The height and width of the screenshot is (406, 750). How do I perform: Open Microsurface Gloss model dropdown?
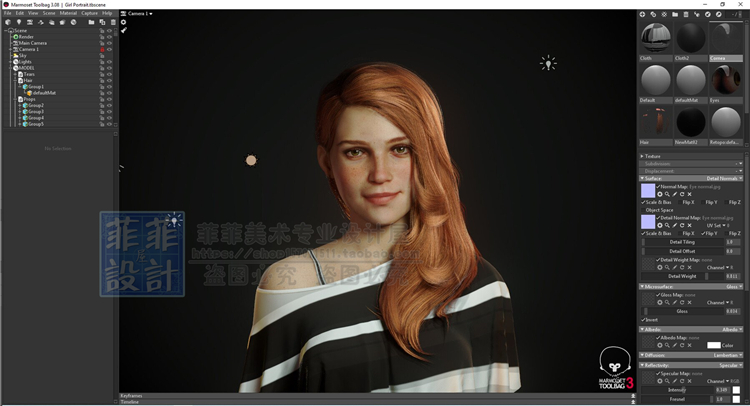(x=734, y=286)
